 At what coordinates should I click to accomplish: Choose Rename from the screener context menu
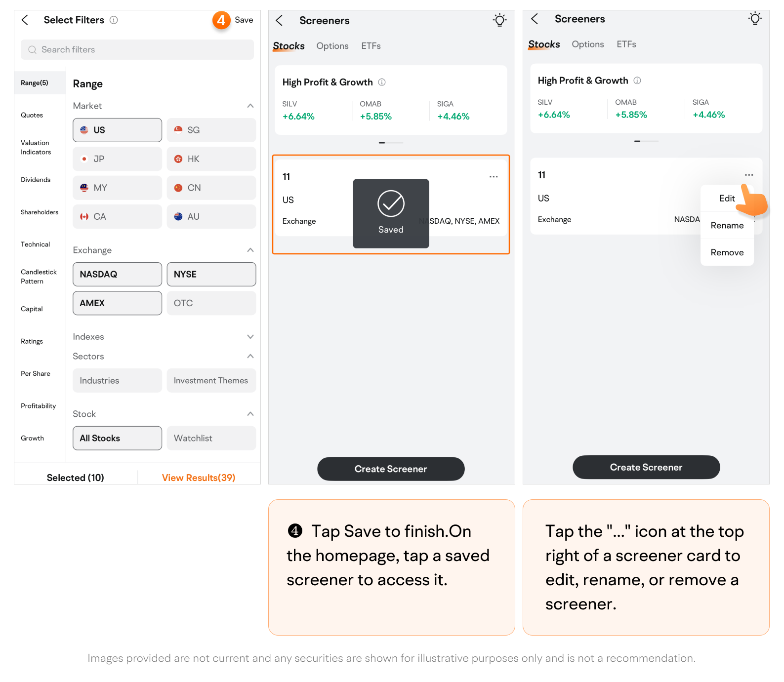[727, 226]
